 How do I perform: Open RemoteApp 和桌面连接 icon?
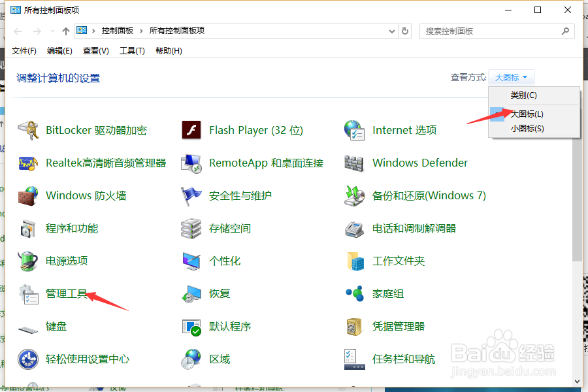(x=191, y=163)
